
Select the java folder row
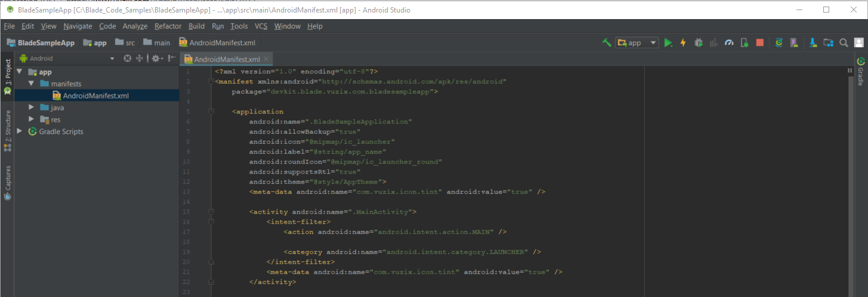tap(97, 107)
